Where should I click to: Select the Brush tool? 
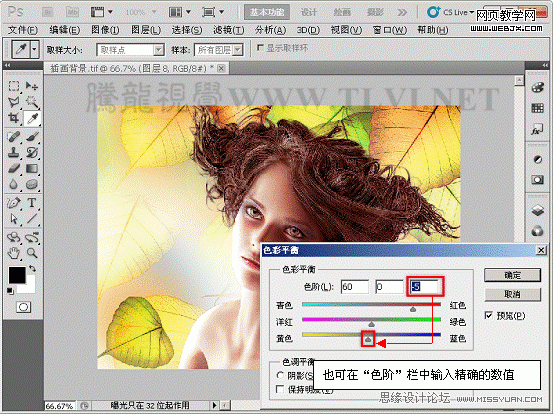coord(32,137)
